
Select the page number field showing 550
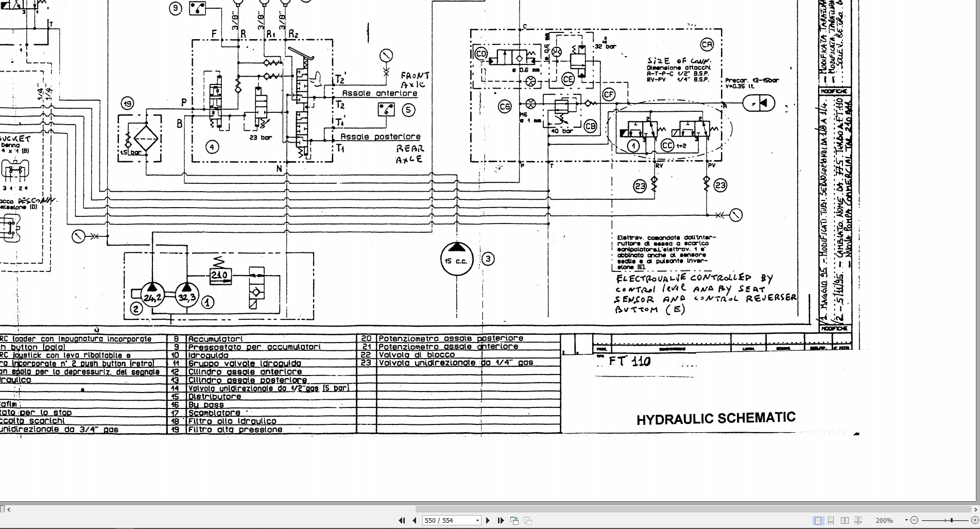click(443, 520)
